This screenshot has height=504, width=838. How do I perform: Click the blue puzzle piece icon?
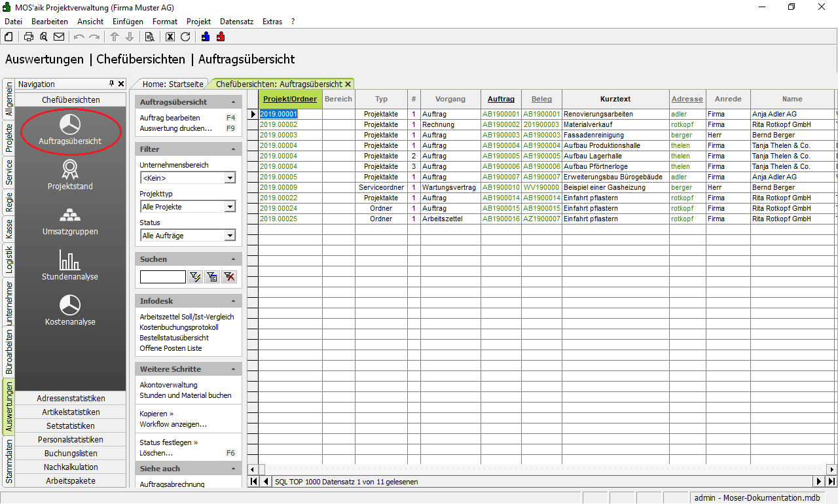206,37
